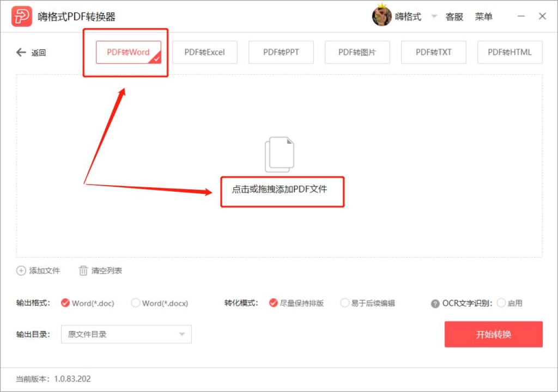This screenshot has height=392, width=558.
Task: Switch to PDF转PPT tab
Action: 281,52
